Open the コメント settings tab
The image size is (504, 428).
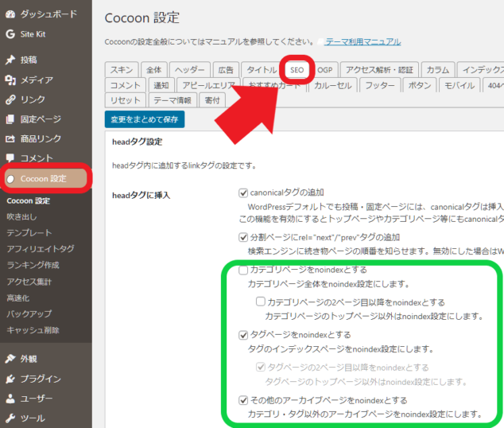(126, 85)
